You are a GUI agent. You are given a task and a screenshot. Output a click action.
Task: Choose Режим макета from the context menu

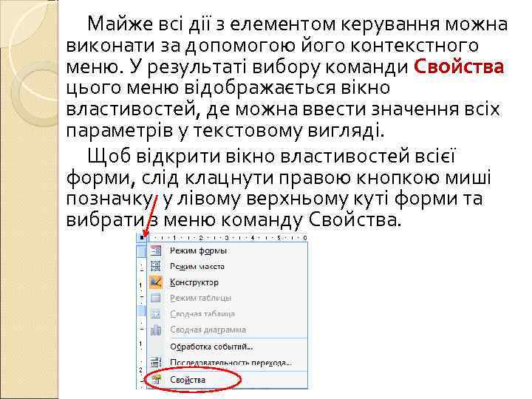[x=227, y=266]
